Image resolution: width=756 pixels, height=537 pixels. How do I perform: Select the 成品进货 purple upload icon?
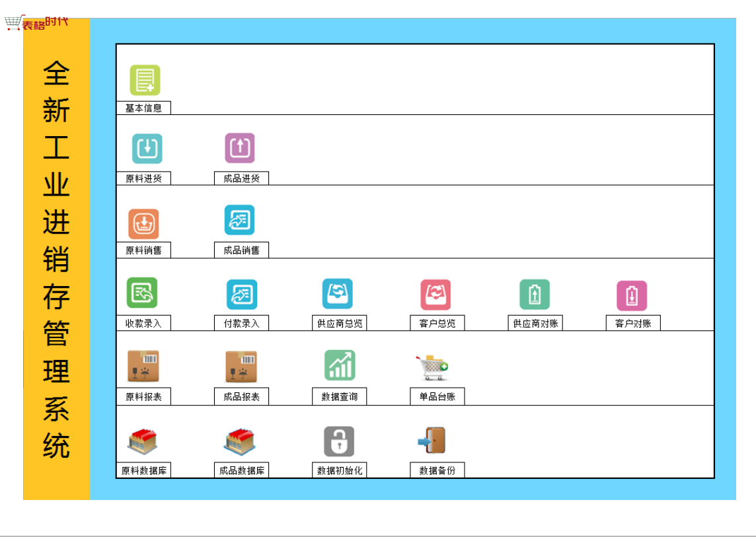click(x=239, y=148)
